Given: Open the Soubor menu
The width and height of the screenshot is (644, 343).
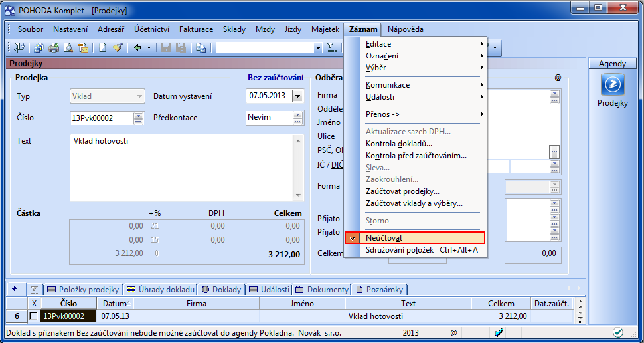Looking at the screenshot, I should 31,29.
